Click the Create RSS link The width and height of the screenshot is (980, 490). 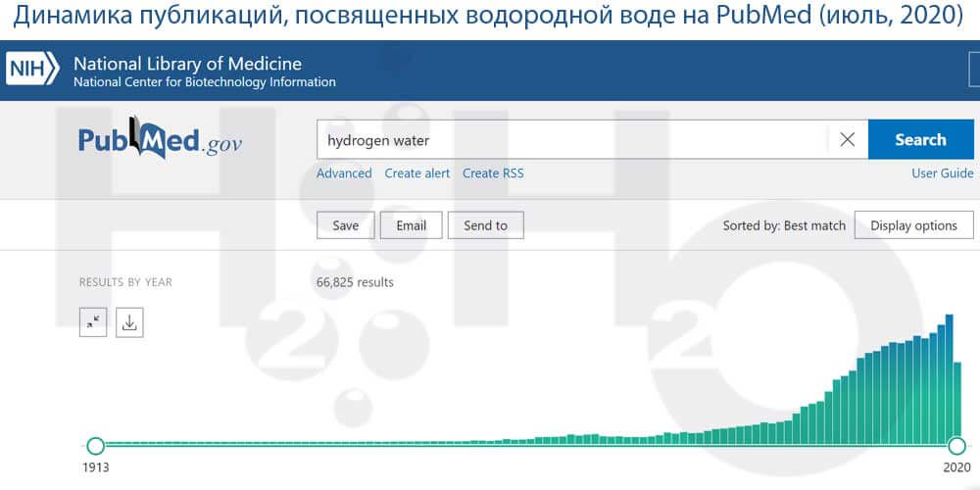tap(493, 173)
